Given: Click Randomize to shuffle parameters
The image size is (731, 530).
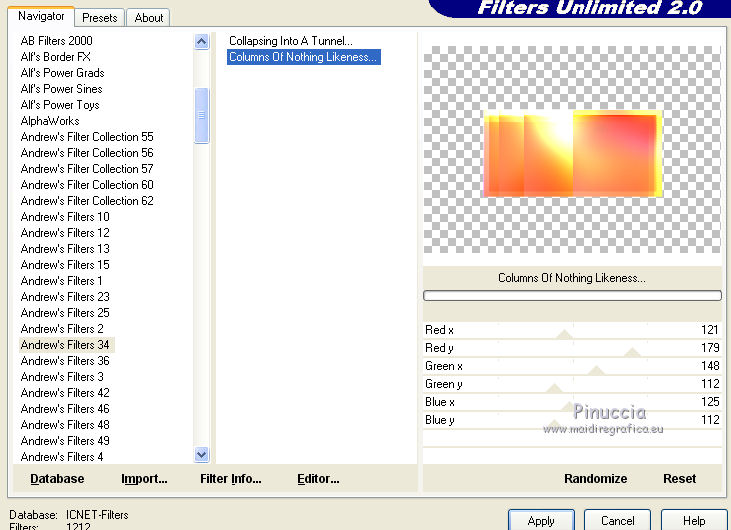Looking at the screenshot, I should point(595,479).
